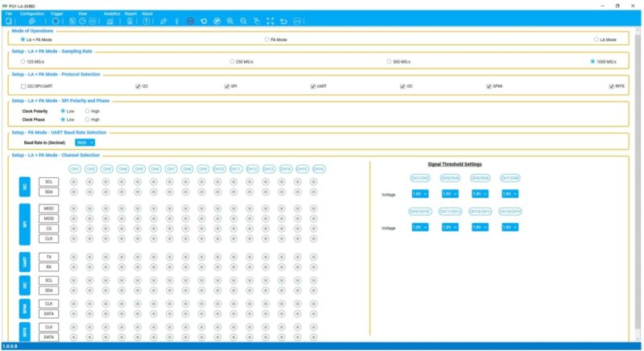
Task: Open voltage dropdown under CH9/CH10
Action: tap(420, 227)
